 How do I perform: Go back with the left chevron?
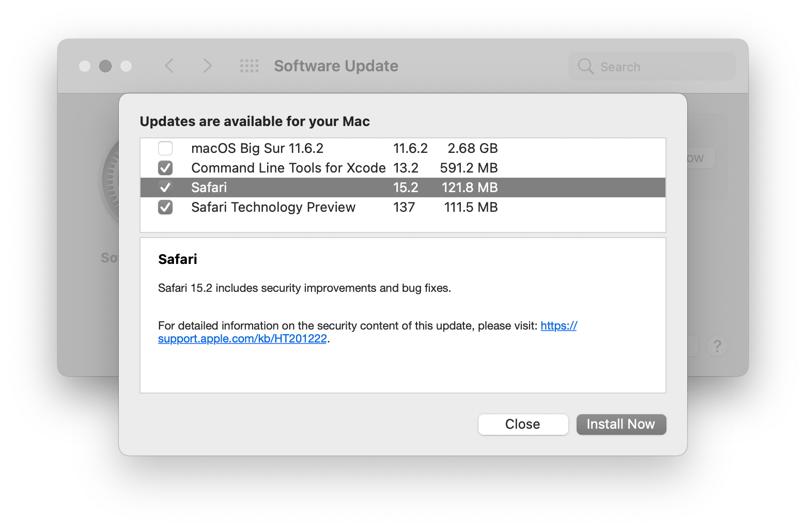click(x=169, y=66)
